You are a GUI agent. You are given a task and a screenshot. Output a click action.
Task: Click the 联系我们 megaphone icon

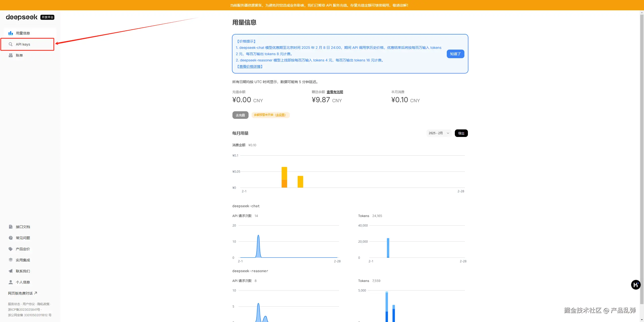11,271
